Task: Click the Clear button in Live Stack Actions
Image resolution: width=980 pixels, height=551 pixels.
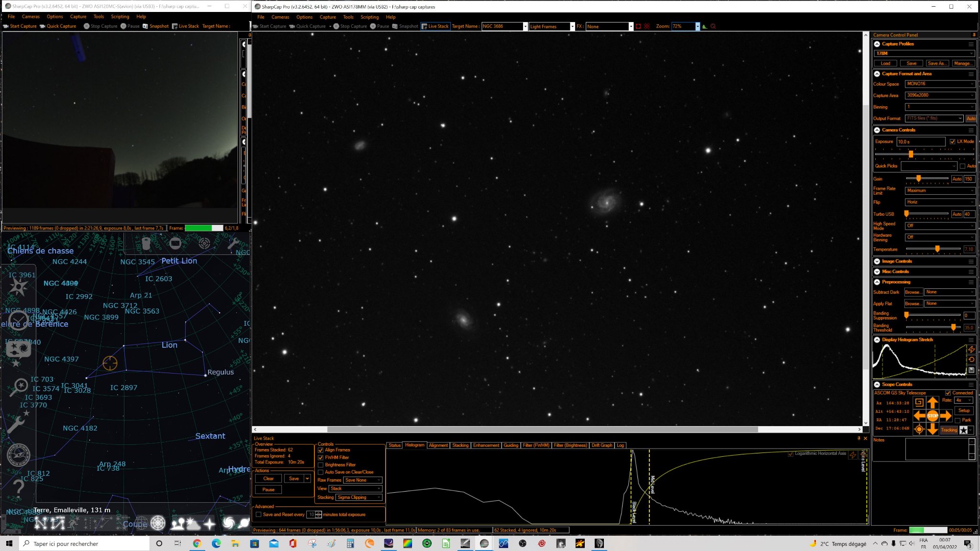Action: click(268, 479)
